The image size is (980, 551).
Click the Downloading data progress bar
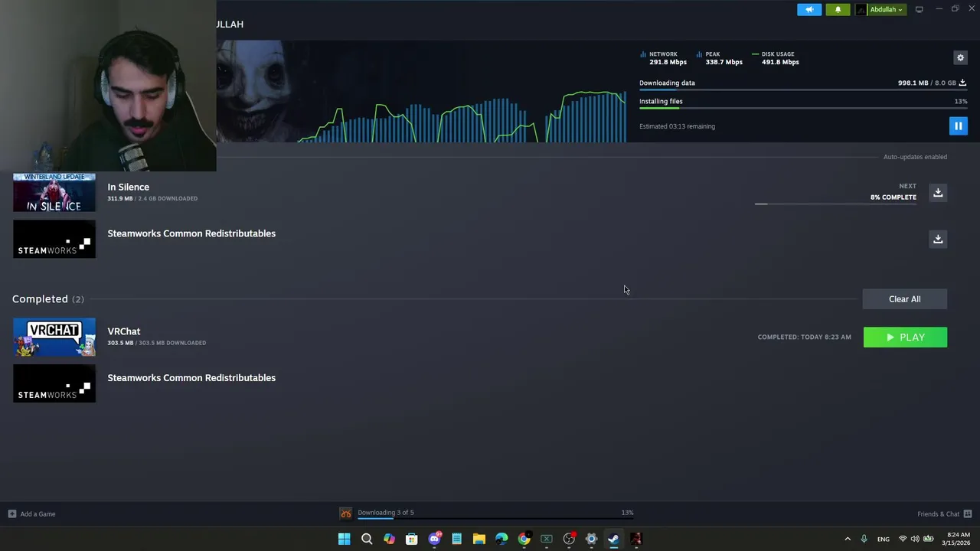pos(802,90)
